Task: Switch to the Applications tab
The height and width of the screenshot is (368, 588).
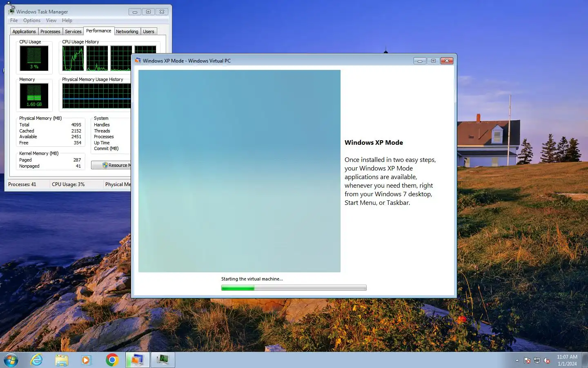Action: click(x=24, y=31)
